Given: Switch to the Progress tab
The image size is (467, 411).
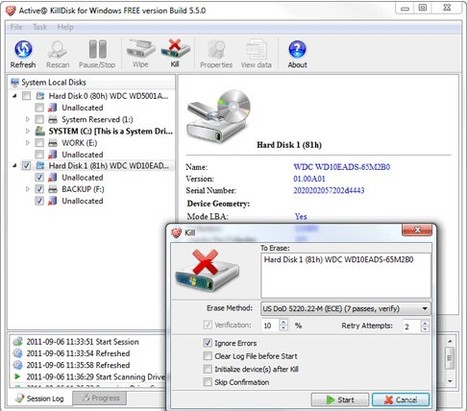Looking at the screenshot, I should pyautogui.click(x=100, y=398).
